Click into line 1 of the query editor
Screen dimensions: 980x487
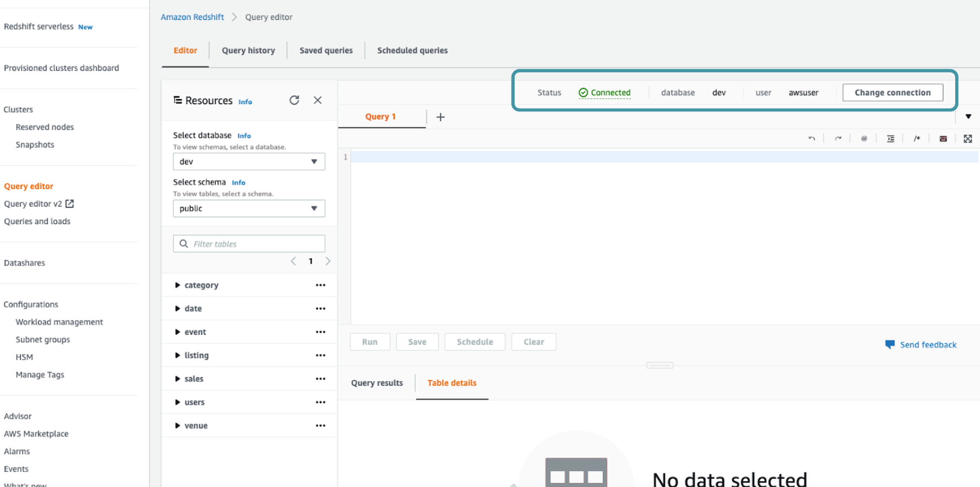pos(664,157)
